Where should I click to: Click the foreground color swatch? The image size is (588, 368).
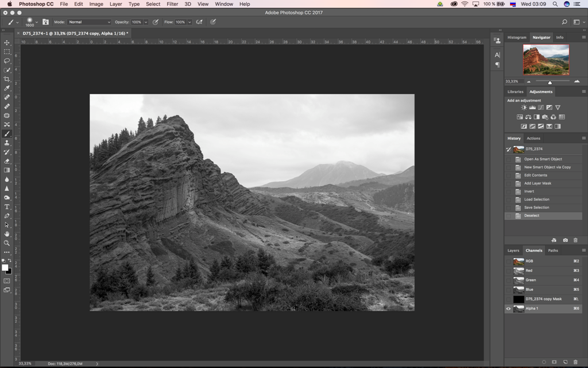click(x=5, y=267)
